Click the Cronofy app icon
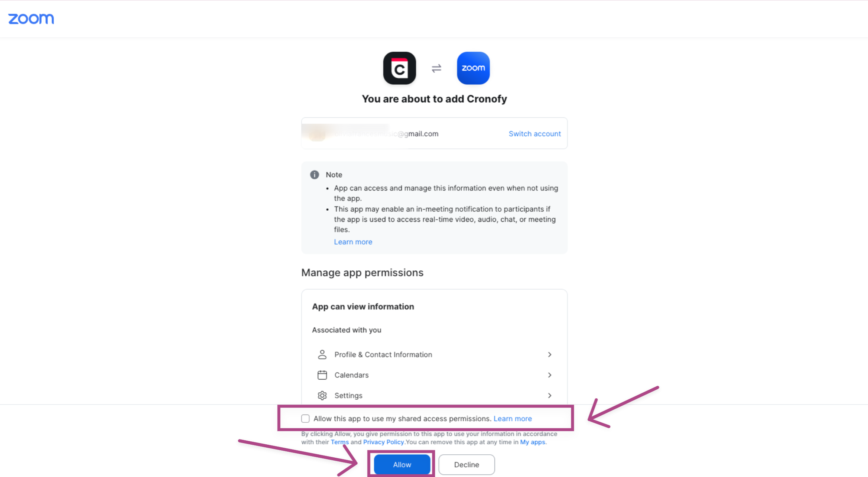 click(x=399, y=68)
